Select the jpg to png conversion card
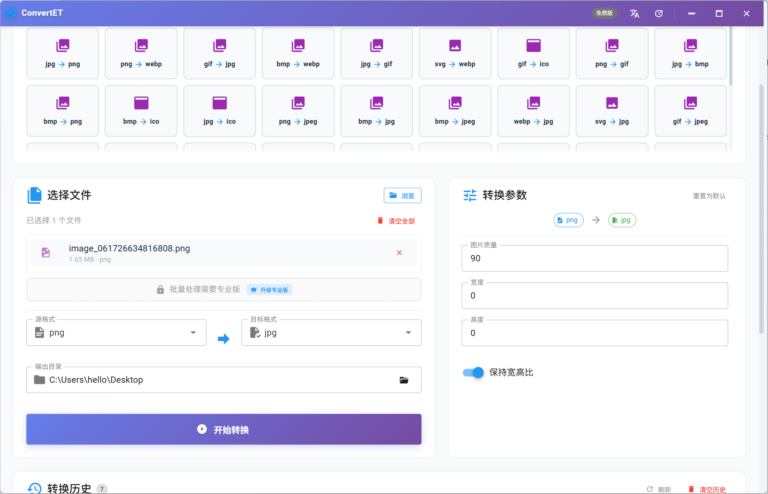Image resolution: width=768 pixels, height=494 pixels. [63, 53]
